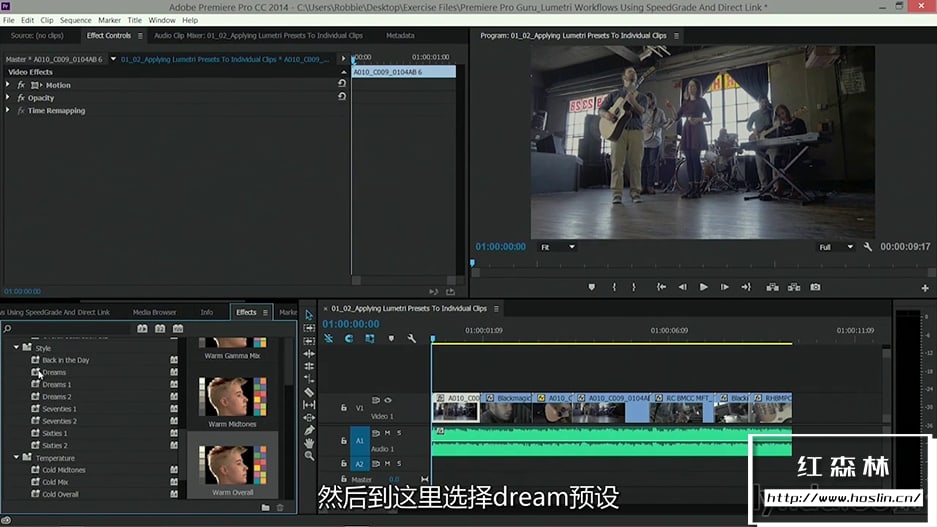The width and height of the screenshot is (937, 527).
Task: Go to In point
Action: pos(661,287)
